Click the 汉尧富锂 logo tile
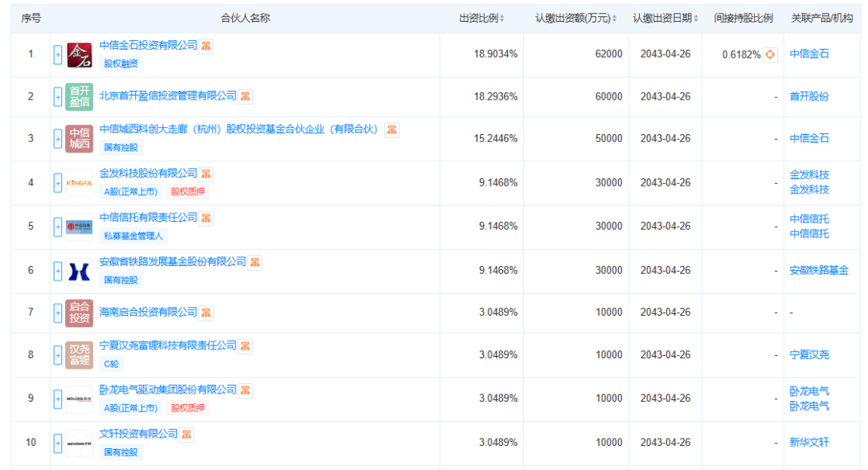868x470 pixels. pyautogui.click(x=79, y=355)
